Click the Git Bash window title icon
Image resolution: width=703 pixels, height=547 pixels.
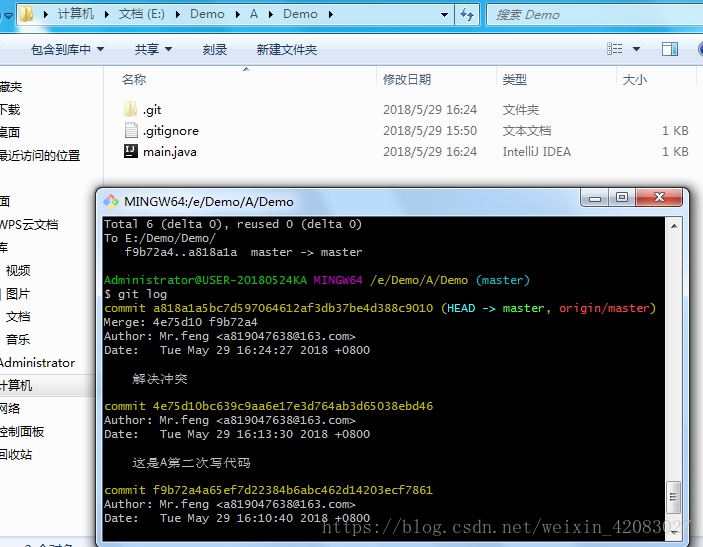[x=111, y=202]
